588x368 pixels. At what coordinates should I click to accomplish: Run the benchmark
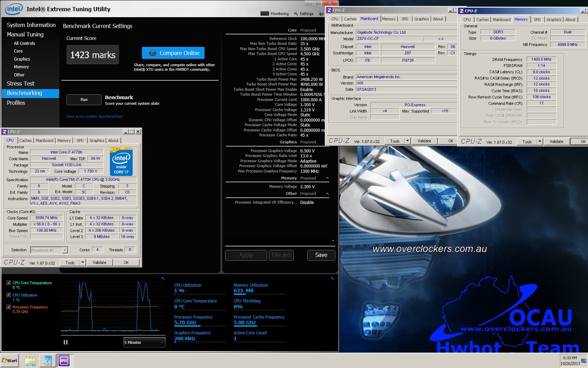(84, 100)
